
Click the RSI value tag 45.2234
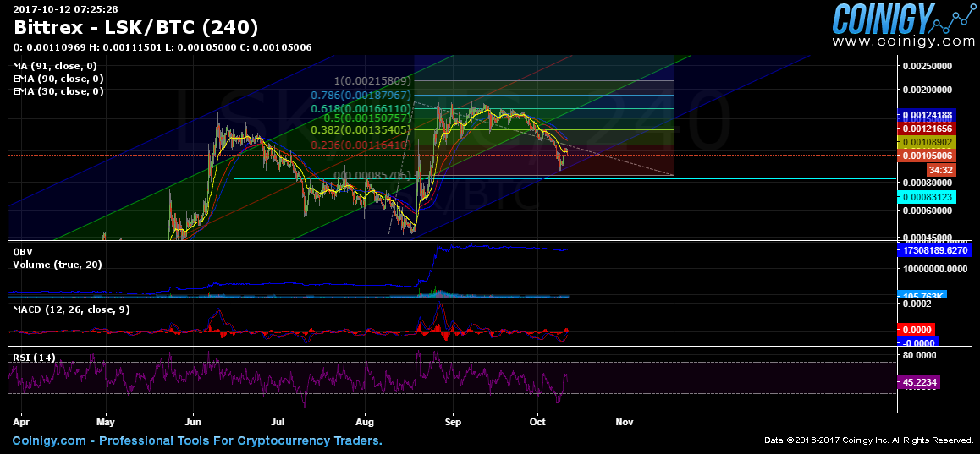pos(918,381)
